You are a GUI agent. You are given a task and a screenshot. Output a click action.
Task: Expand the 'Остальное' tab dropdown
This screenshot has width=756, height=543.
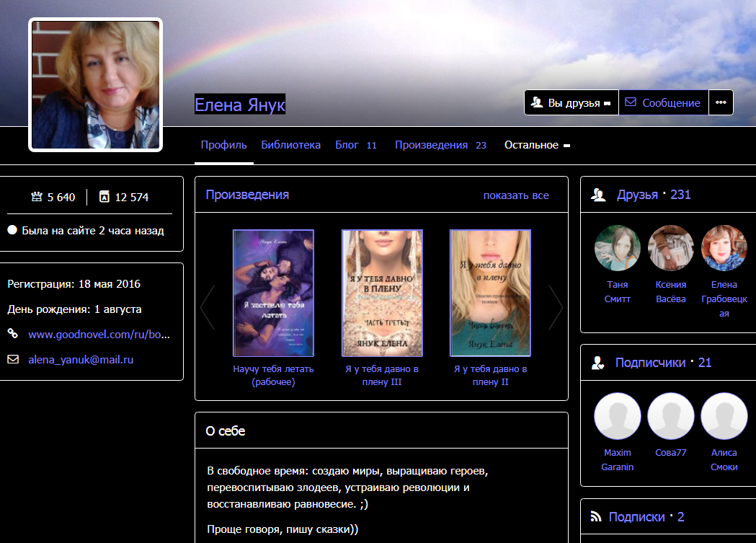tap(537, 145)
